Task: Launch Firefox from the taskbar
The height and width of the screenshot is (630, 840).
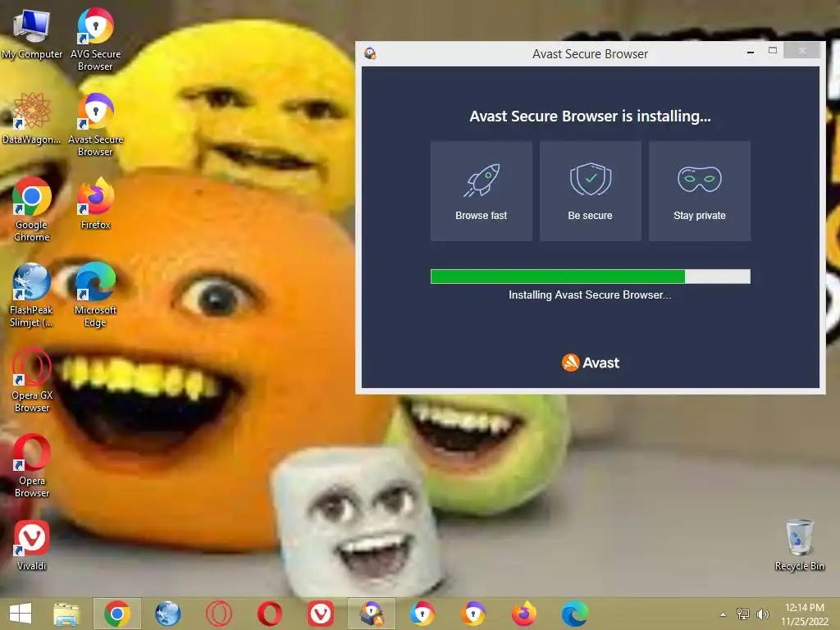Action: tap(524, 614)
